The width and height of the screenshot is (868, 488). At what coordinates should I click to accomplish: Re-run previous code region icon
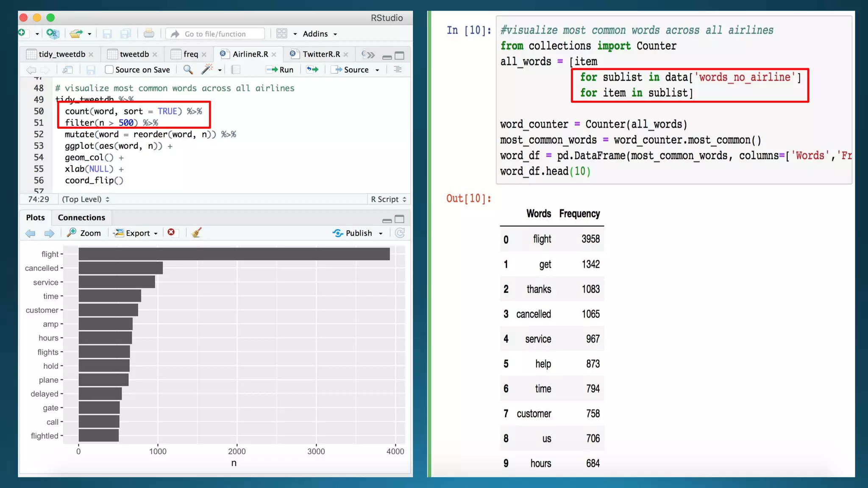coord(313,69)
